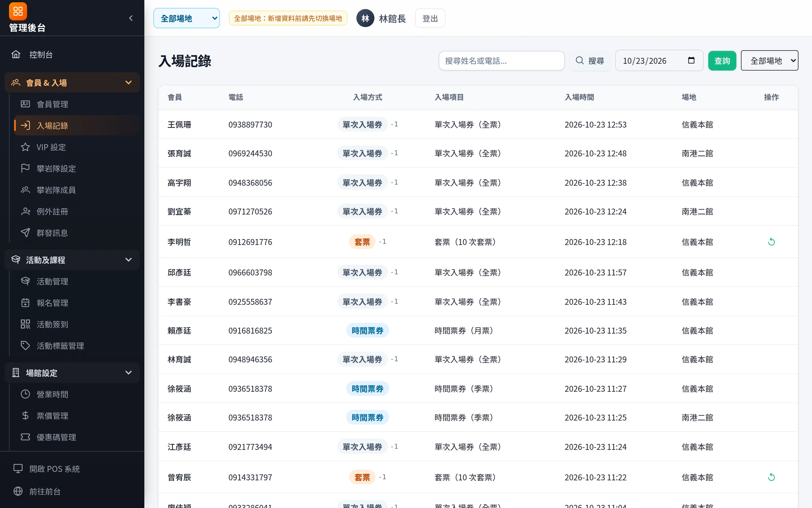Click the tag icon for 活動標籤管理
Viewport: 812px width, 508px height.
[25, 346]
